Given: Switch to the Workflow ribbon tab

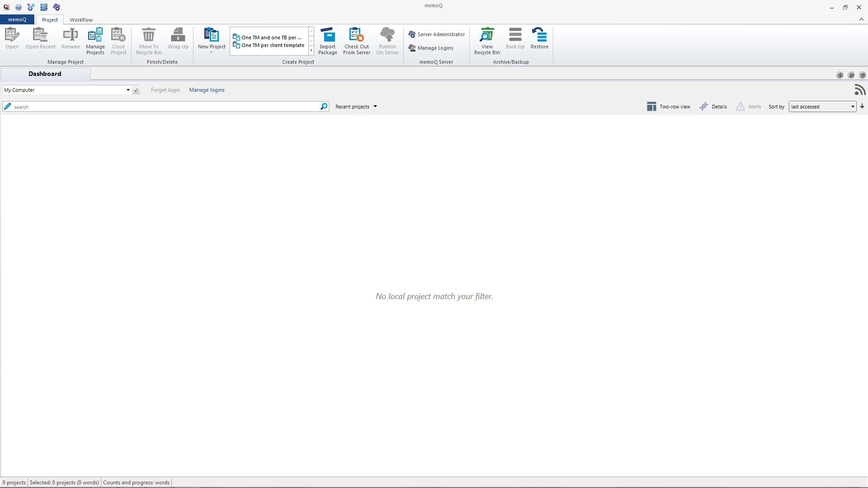Looking at the screenshot, I should point(81,20).
